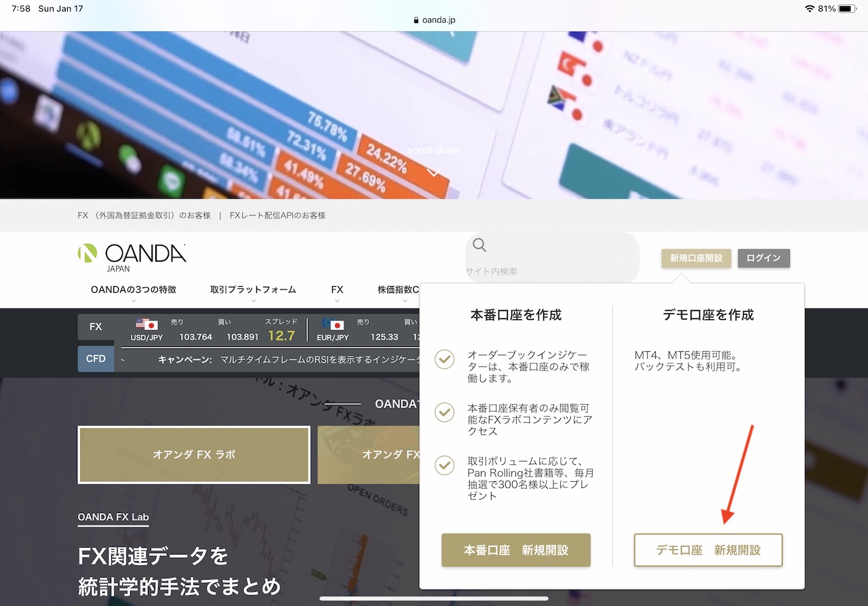Click the padlock icon beside oanda.jp
Screen dimensions: 868x606
[416, 19]
